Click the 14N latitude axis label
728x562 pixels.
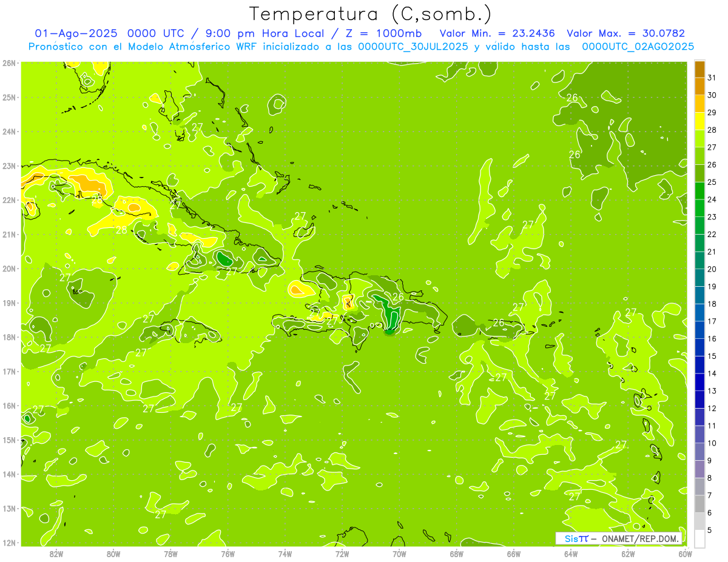pyautogui.click(x=9, y=474)
